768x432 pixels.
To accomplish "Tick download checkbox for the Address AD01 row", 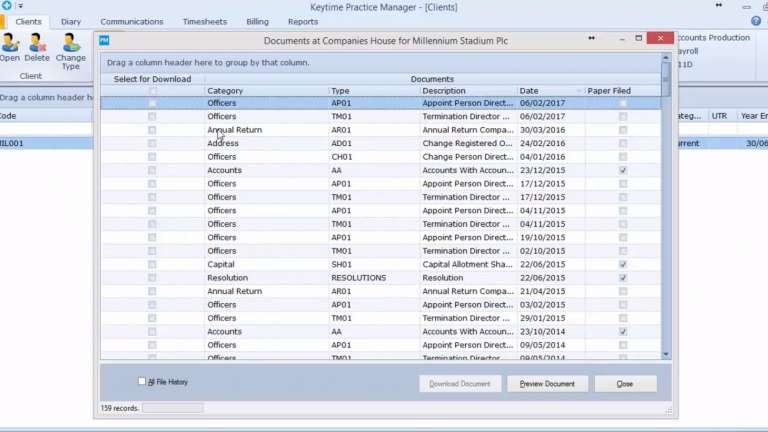I will (152, 144).
